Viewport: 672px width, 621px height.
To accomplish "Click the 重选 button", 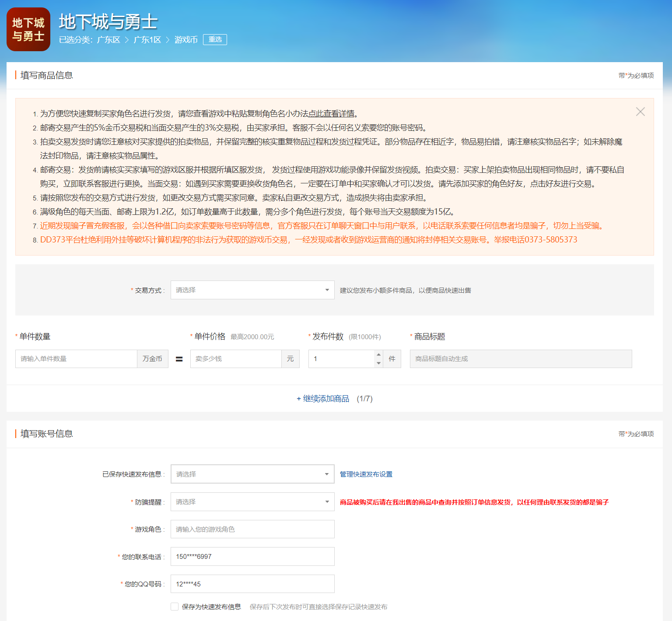I will point(215,39).
